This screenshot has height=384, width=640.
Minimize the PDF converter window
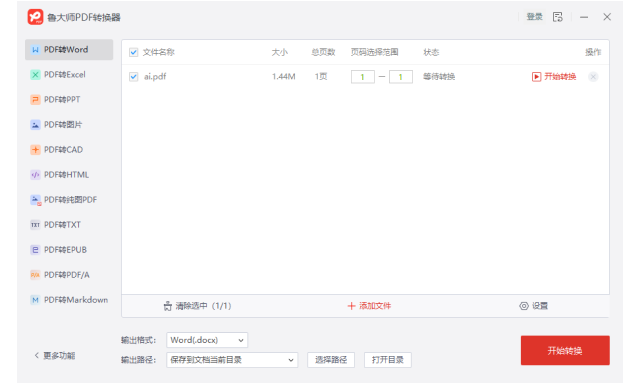(584, 17)
